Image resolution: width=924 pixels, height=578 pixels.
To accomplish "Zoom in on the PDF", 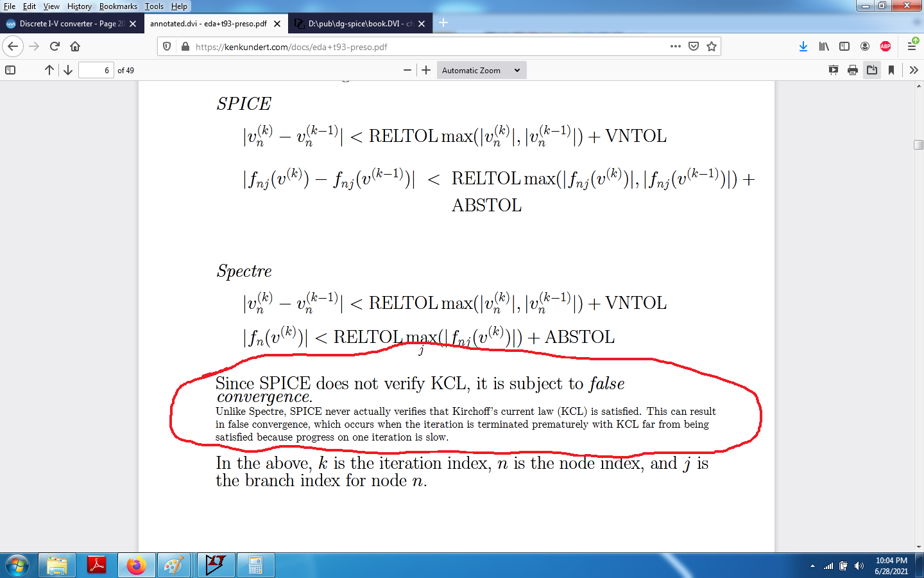I will coord(426,70).
